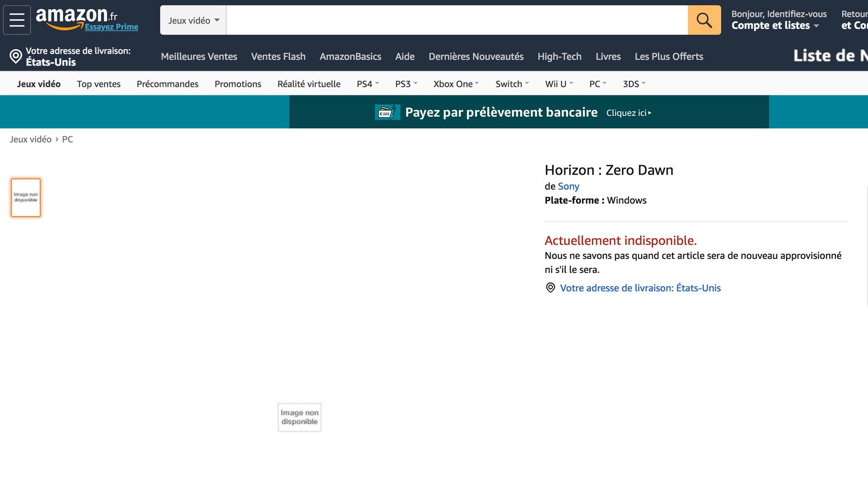The height and width of the screenshot is (478, 868).
Task: Click the Sony brand link
Action: coord(569,186)
